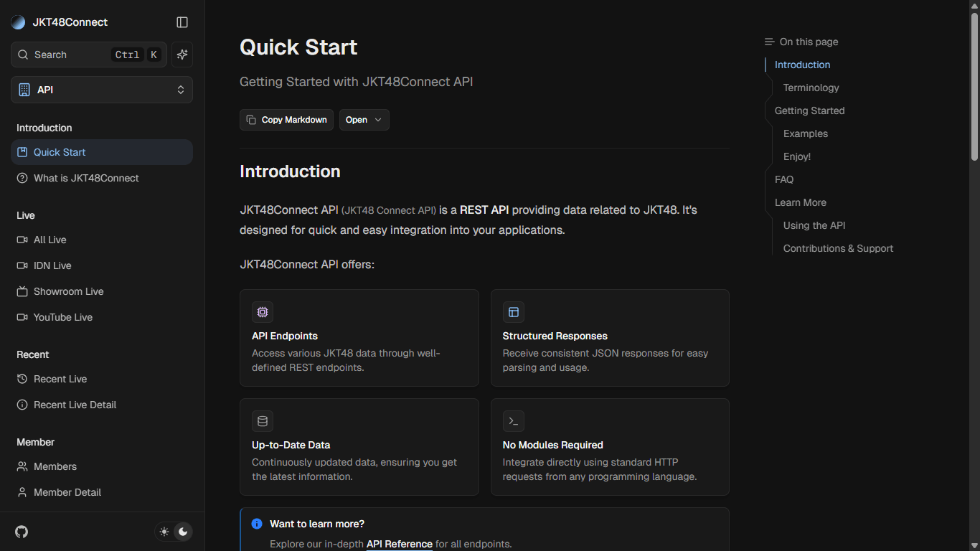Viewport: 980px width, 551px height.
Task: Open the API section switcher dropdown
Action: pyautogui.click(x=102, y=90)
